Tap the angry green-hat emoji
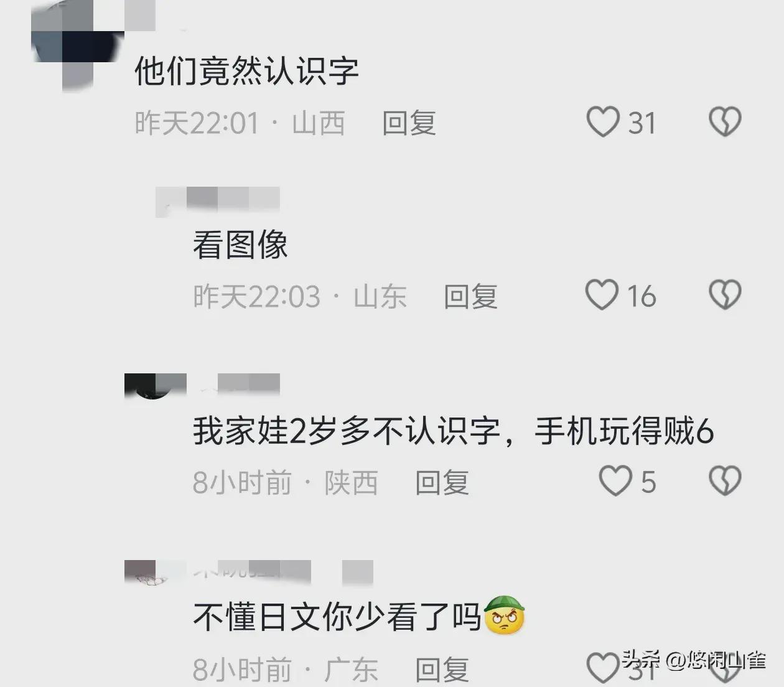The image size is (784, 687). [x=505, y=615]
